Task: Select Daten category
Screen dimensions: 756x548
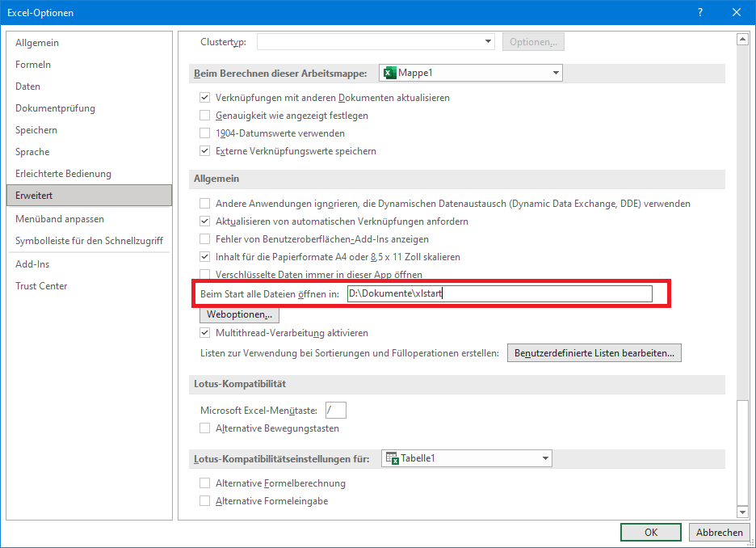Action: pos(89,86)
